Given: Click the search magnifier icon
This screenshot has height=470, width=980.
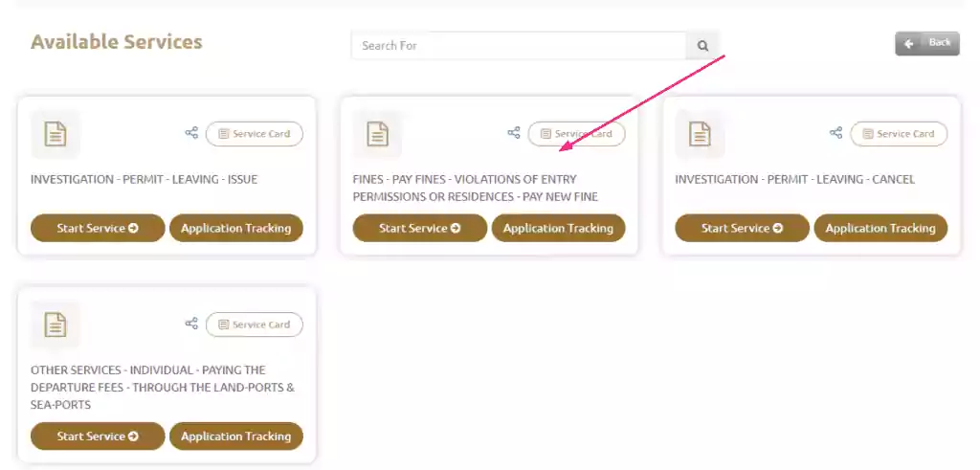Looking at the screenshot, I should tap(703, 46).
